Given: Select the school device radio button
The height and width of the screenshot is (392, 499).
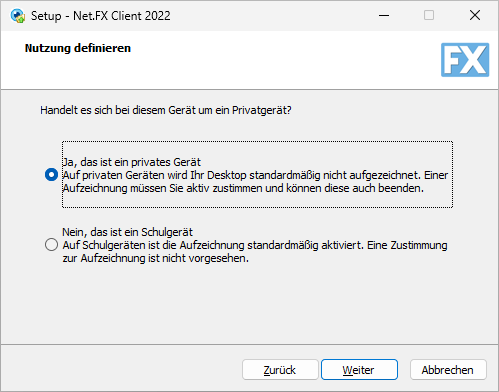Looking at the screenshot, I should (51, 244).
